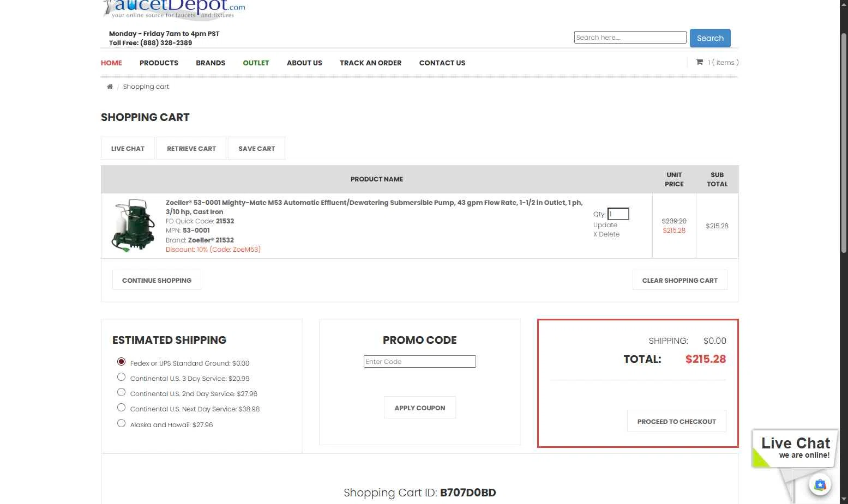Open the BRANDS menu

pos(211,63)
